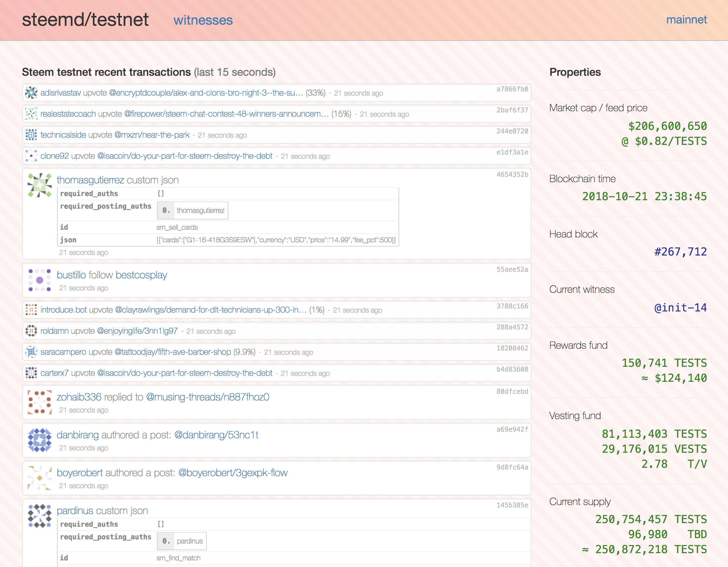The height and width of the screenshot is (567, 728).
Task: Click the realestatecoach avatar icon
Action: (31, 114)
